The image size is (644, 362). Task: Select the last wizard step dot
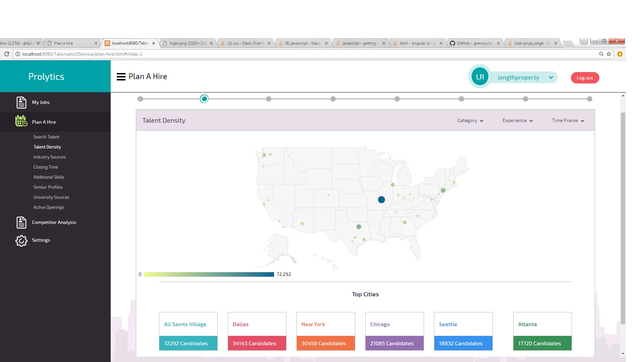click(x=590, y=99)
